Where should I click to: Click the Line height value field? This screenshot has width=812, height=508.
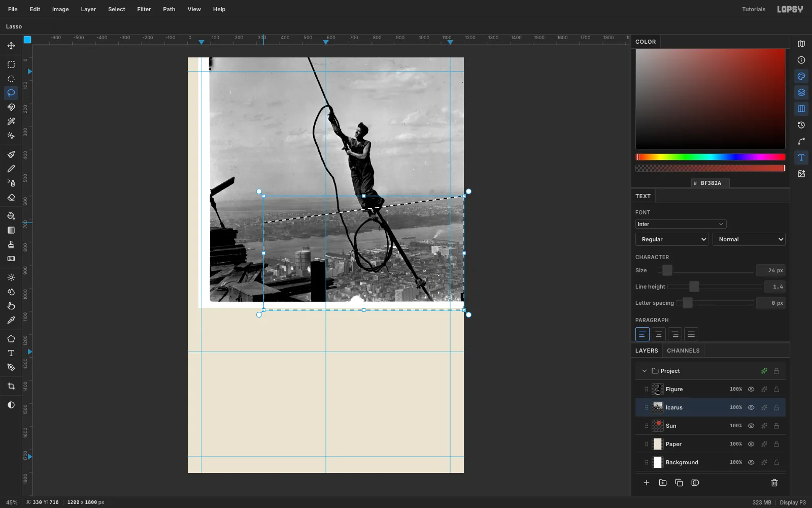pyautogui.click(x=775, y=287)
